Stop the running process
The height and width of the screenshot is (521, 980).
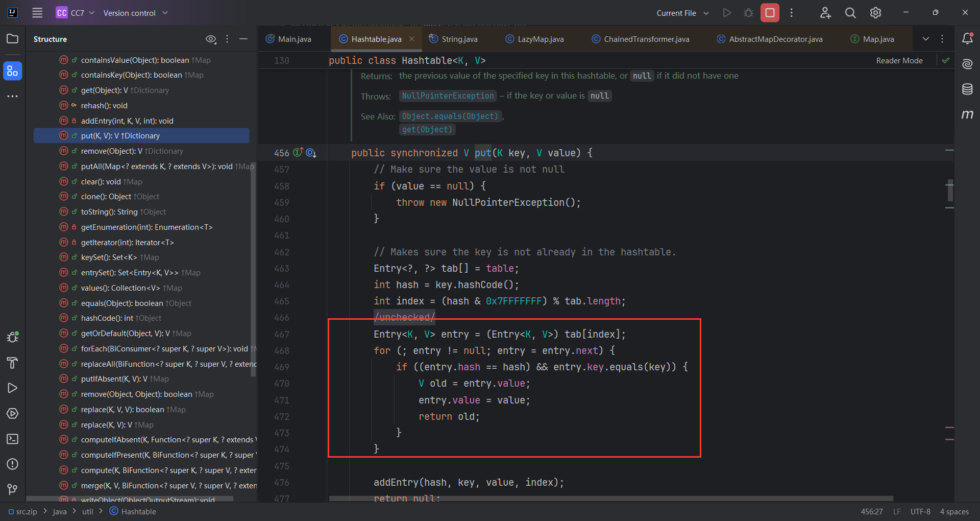coord(770,13)
